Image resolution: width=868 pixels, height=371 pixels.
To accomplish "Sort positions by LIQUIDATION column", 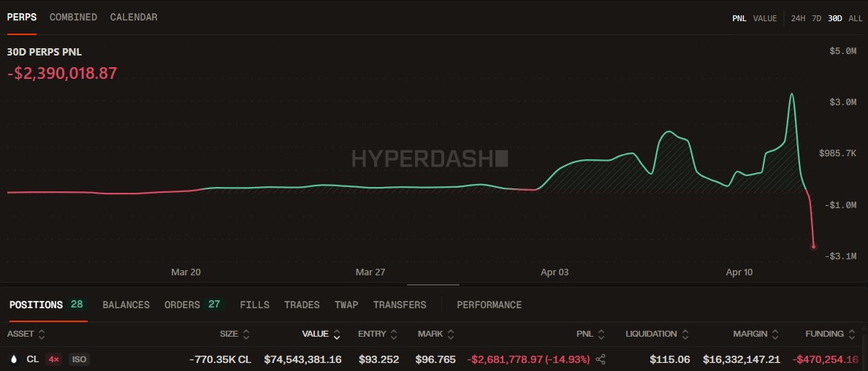I will click(657, 334).
